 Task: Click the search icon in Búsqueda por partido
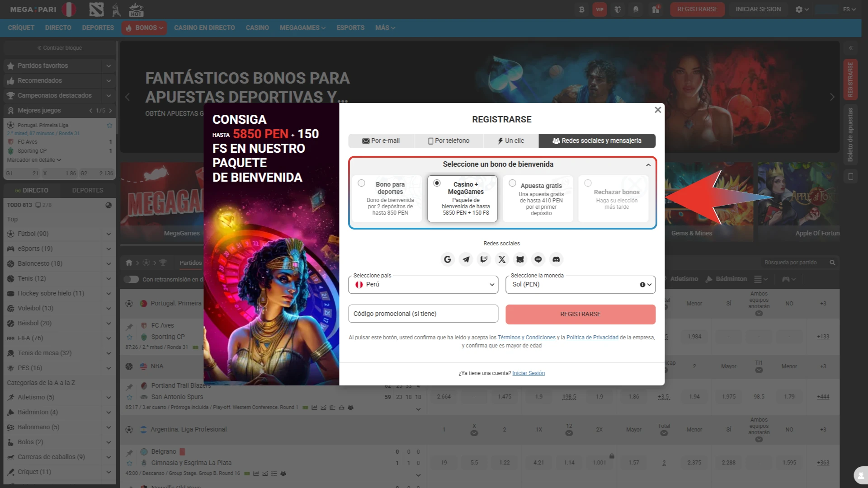tap(832, 263)
